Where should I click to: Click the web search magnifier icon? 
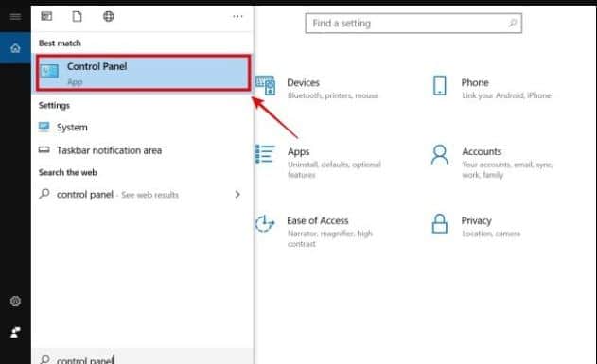[44, 194]
